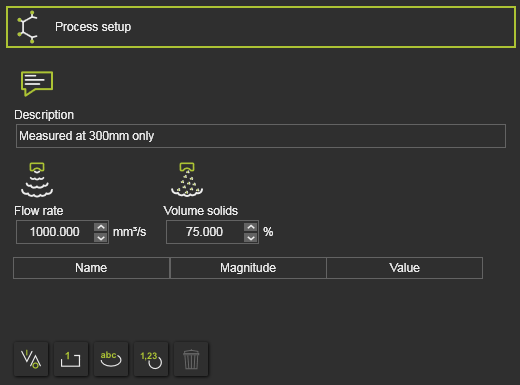Select the Process setup header bar

pyautogui.click(x=261, y=27)
